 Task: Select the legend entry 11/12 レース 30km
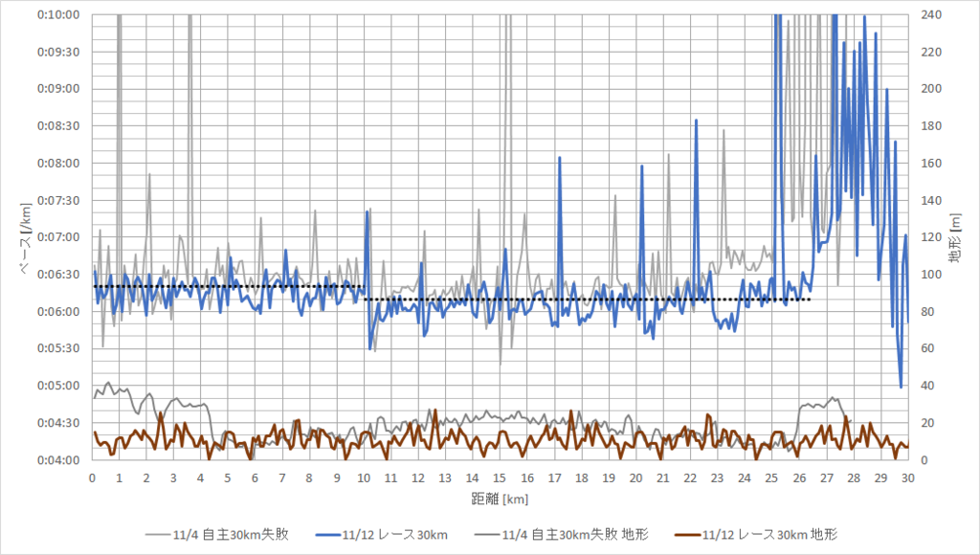(x=381, y=534)
